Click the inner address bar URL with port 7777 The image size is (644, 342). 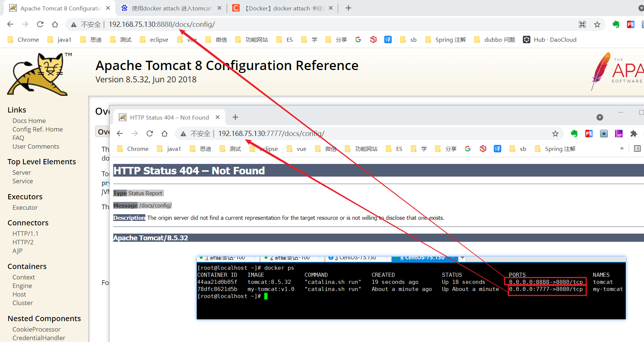pyautogui.click(x=271, y=133)
